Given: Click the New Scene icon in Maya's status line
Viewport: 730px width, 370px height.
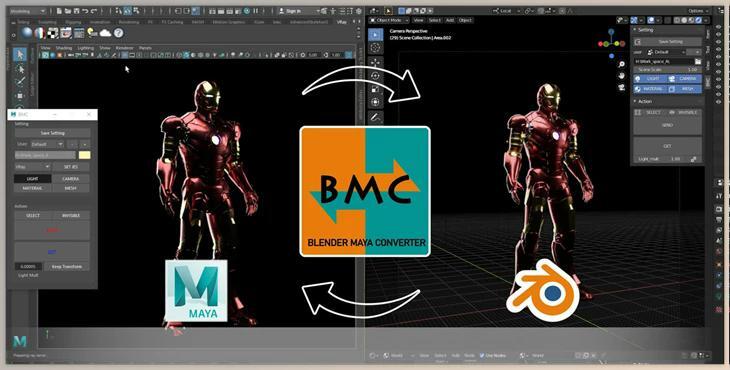Looking at the screenshot, I should click(60, 11).
